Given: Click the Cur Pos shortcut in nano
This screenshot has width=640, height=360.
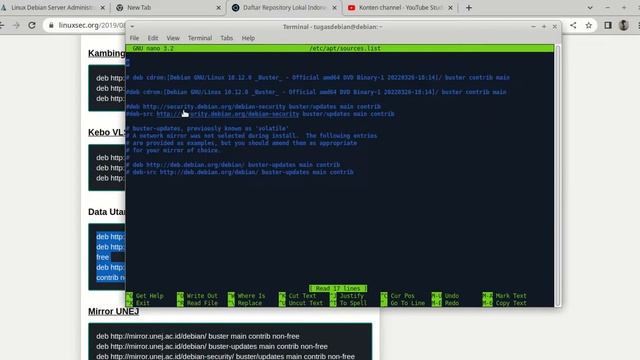Looking at the screenshot, I should tap(398, 296).
